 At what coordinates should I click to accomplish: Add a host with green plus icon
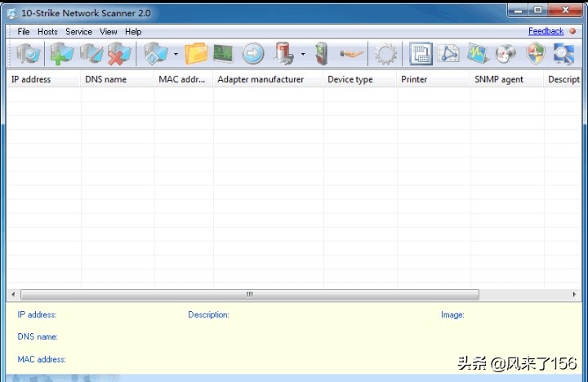(x=61, y=54)
